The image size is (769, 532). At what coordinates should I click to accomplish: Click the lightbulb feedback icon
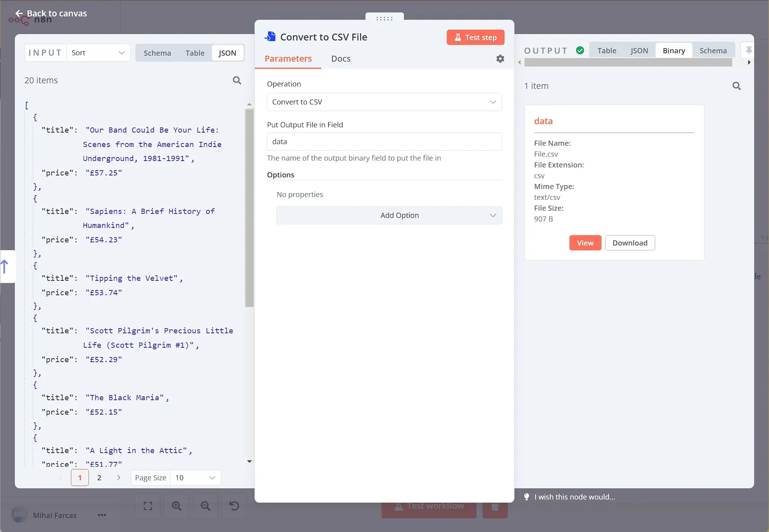point(527,497)
